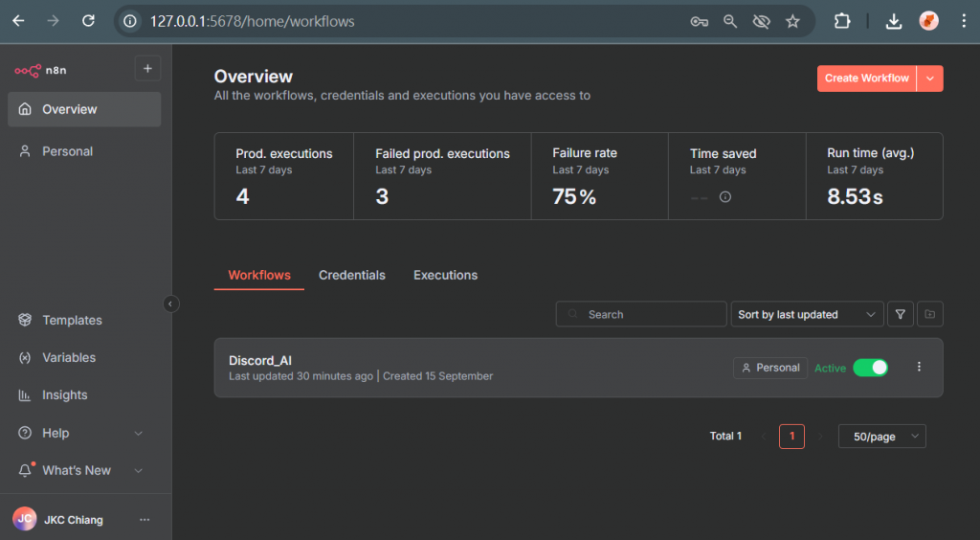Viewport: 980px width, 540px height.
Task: Bookmark page with the star icon
Action: pos(792,21)
